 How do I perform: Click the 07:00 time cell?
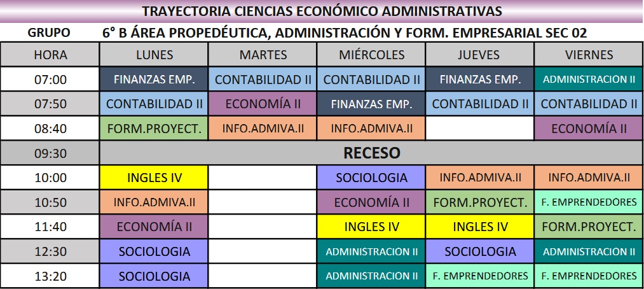(x=50, y=80)
